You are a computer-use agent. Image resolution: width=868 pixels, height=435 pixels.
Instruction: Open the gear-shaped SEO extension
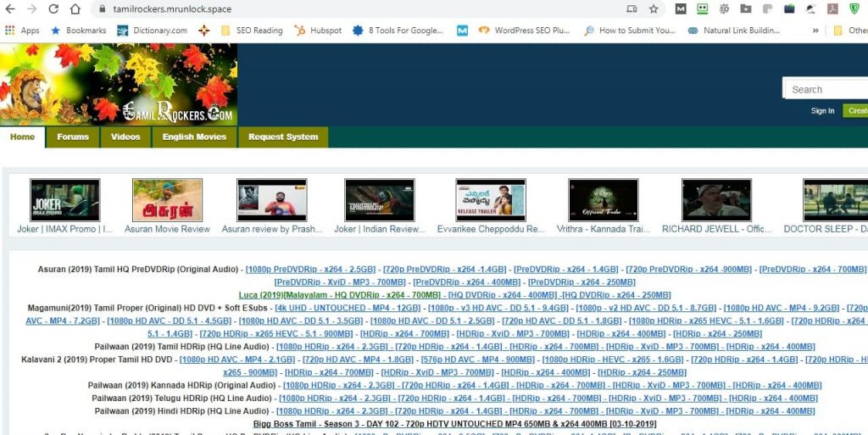(x=724, y=8)
